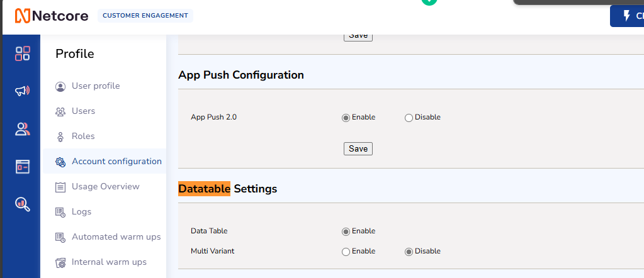Viewport: 644px width, 278px height.
Task: Open the Logs page
Action: click(81, 212)
